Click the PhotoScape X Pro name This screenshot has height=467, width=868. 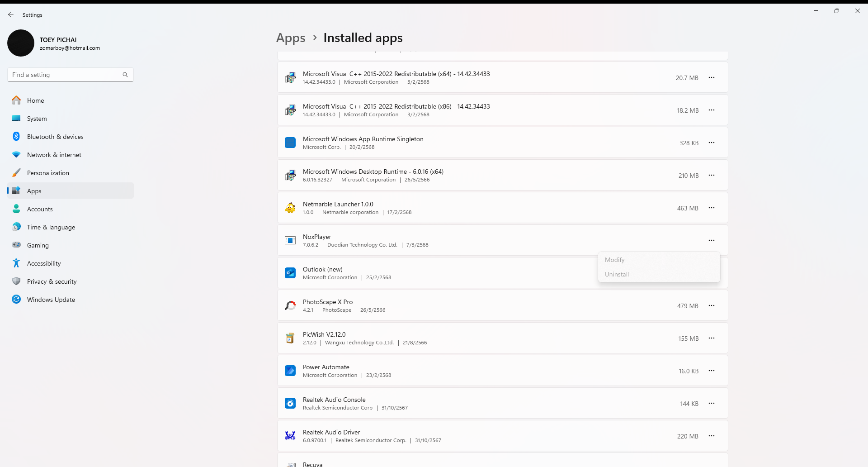[328, 302]
